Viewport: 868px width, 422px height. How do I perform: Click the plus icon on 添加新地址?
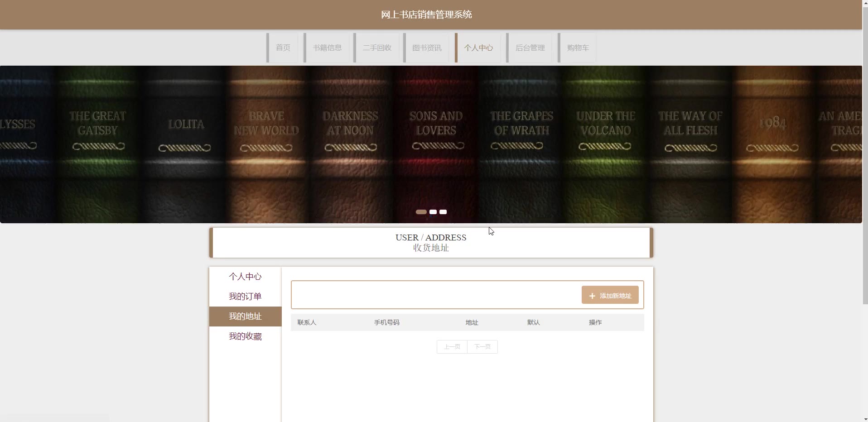point(592,296)
